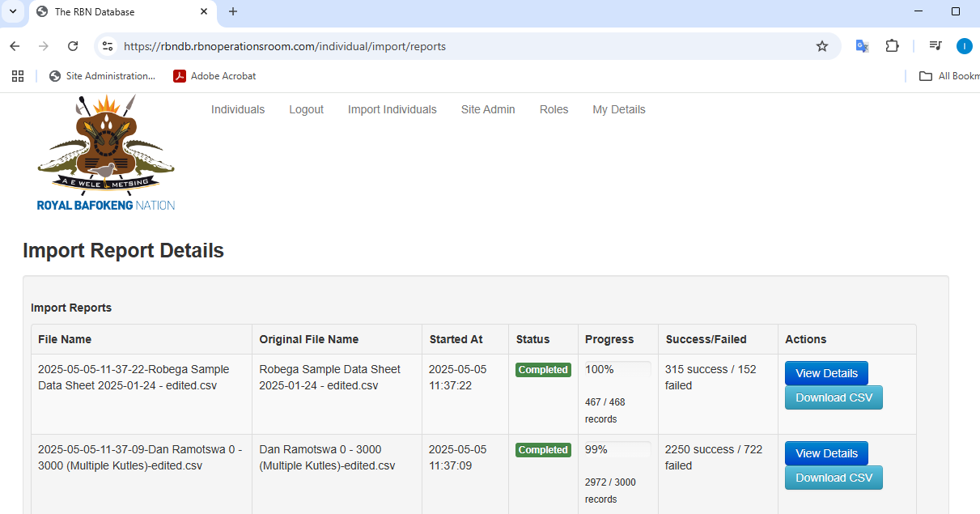This screenshot has height=514, width=980.
Task: Click the 99% progress bar for Dan Ramotswa
Action: pos(617,449)
